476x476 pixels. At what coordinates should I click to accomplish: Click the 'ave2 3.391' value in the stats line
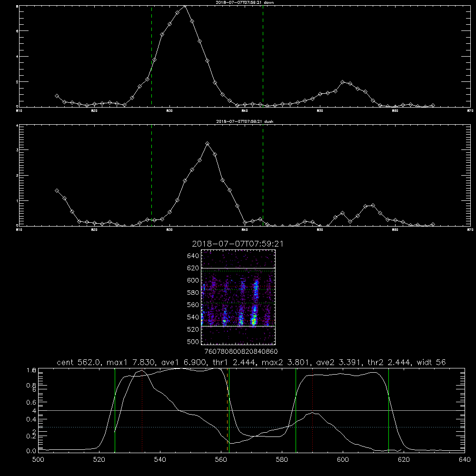(339, 362)
